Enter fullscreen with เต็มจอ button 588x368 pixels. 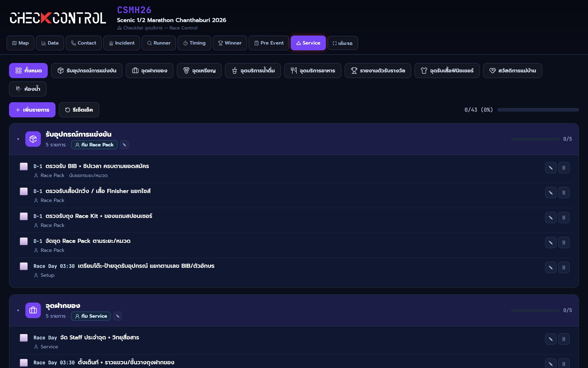(x=343, y=43)
